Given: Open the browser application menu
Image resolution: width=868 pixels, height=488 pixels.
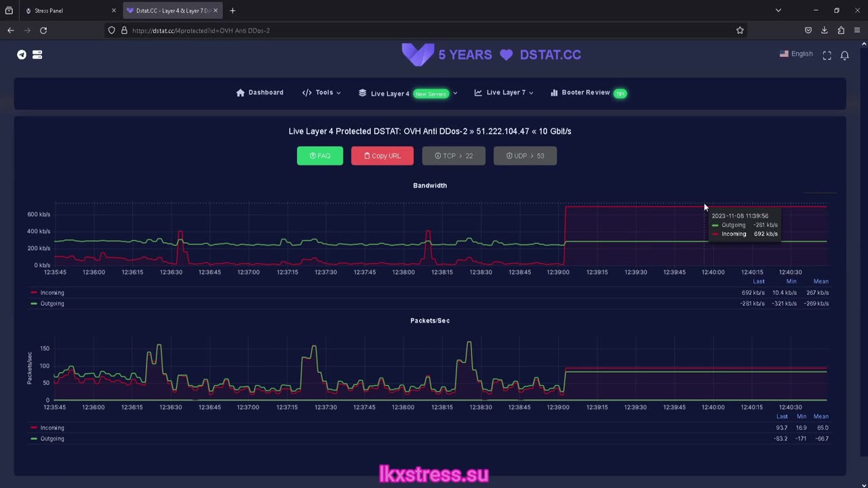Looking at the screenshot, I should tap(858, 30).
